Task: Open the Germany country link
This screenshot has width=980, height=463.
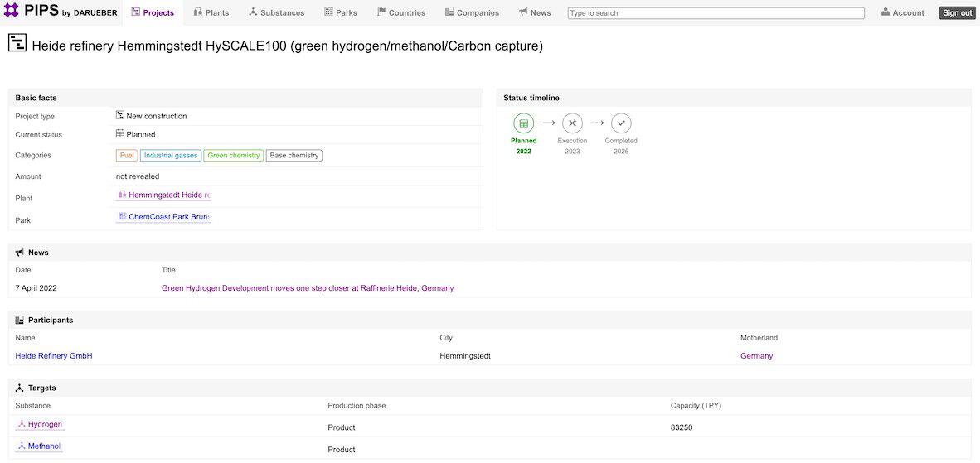Action: click(756, 355)
